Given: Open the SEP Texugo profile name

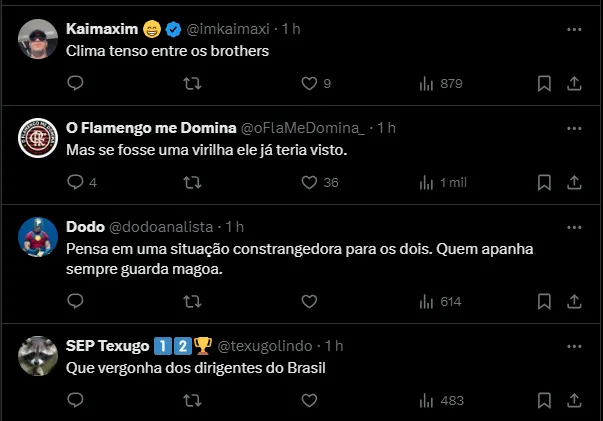Looking at the screenshot, I should click(108, 345).
